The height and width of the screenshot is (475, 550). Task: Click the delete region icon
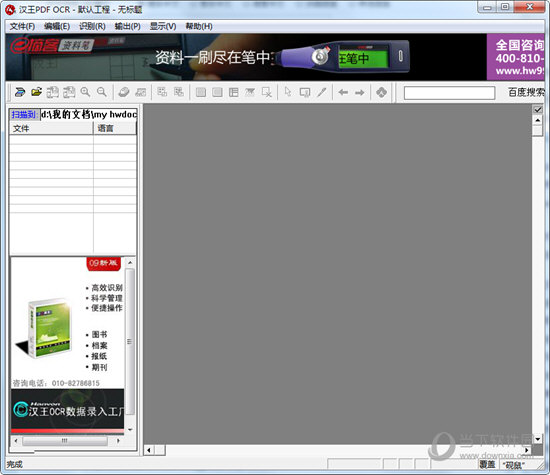(267, 92)
